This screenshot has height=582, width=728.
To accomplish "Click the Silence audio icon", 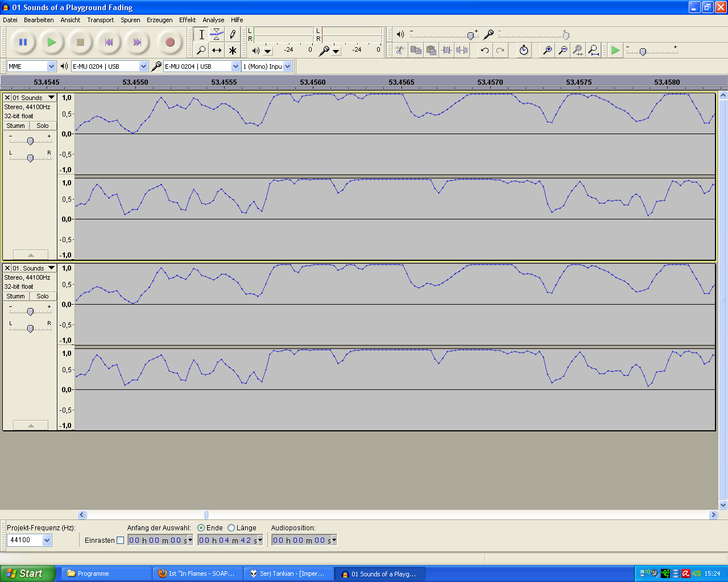I will (462, 50).
